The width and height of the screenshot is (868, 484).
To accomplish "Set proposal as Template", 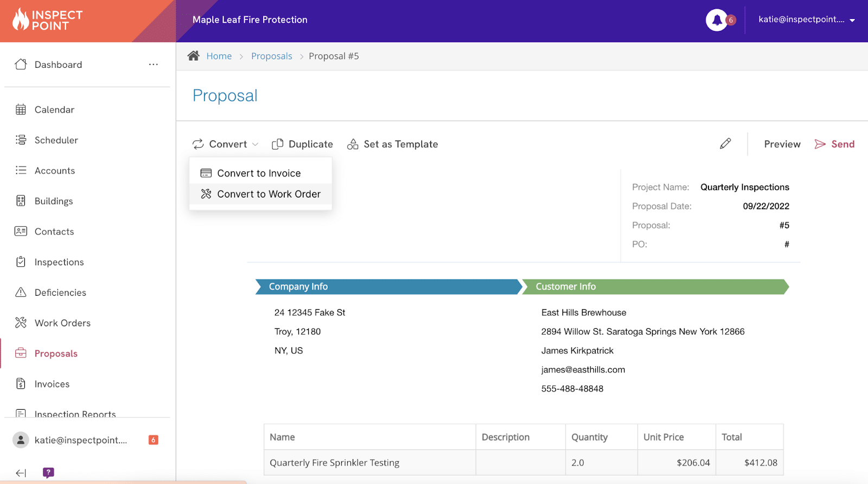I will (392, 144).
